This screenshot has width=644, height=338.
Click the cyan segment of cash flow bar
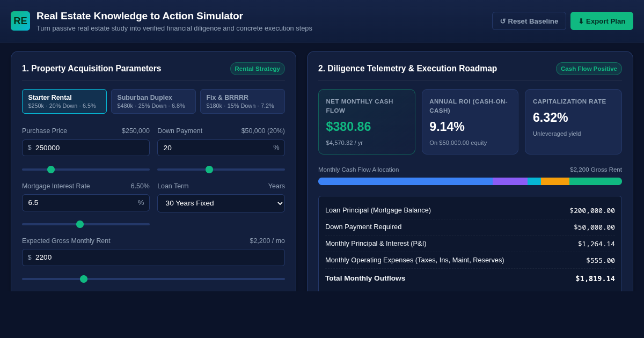[535, 181]
